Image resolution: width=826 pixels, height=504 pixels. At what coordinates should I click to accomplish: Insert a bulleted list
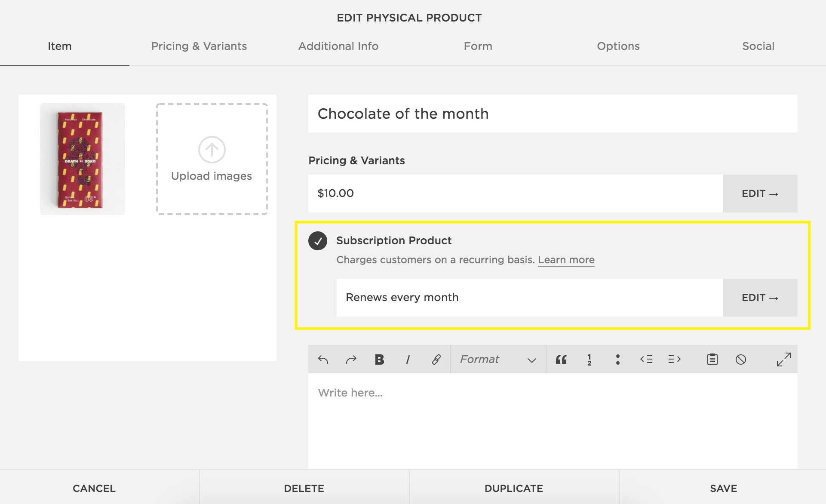coord(618,360)
